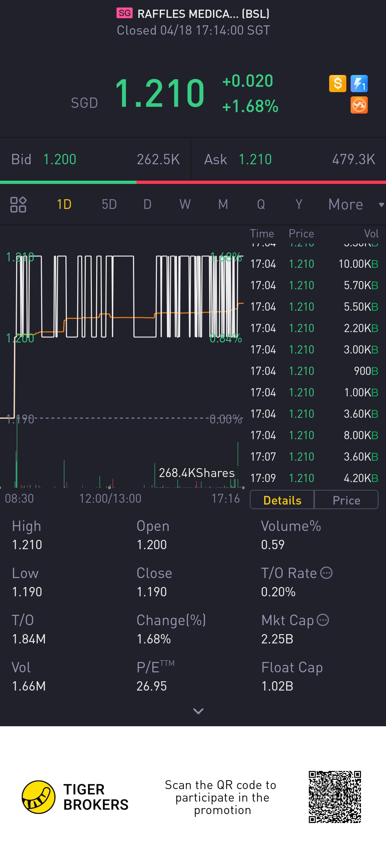The image size is (386, 868).
Task: Select the Details toggle button
Action: pyautogui.click(x=282, y=500)
